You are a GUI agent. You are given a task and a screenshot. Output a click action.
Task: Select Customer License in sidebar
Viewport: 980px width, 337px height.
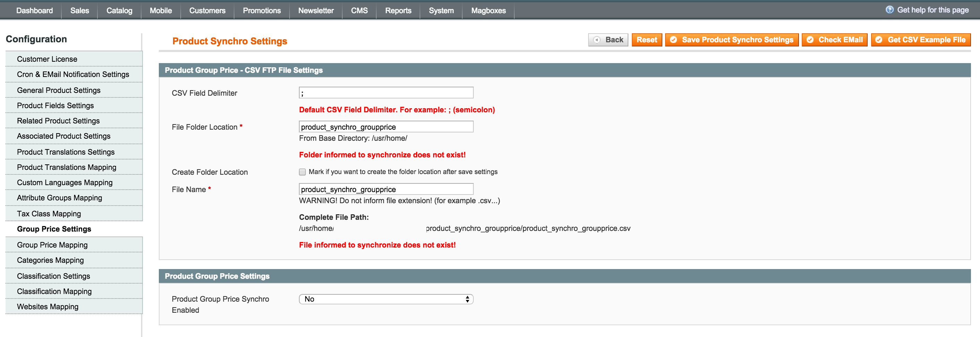[x=74, y=59]
